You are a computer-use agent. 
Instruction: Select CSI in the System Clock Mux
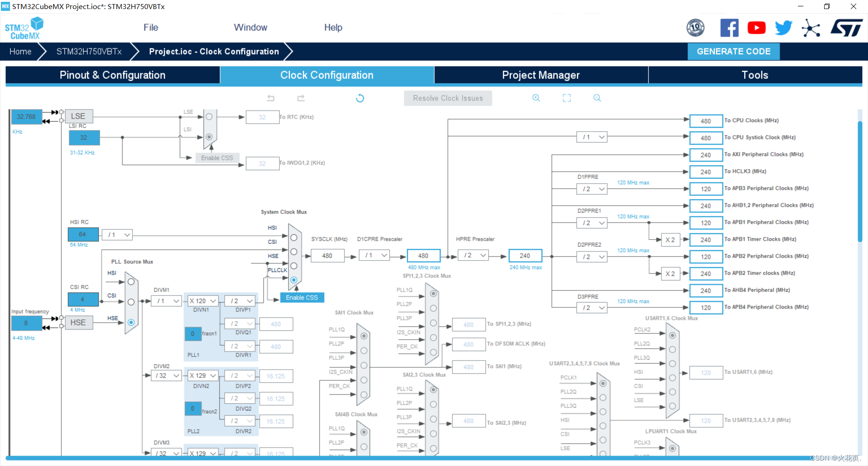(x=294, y=252)
